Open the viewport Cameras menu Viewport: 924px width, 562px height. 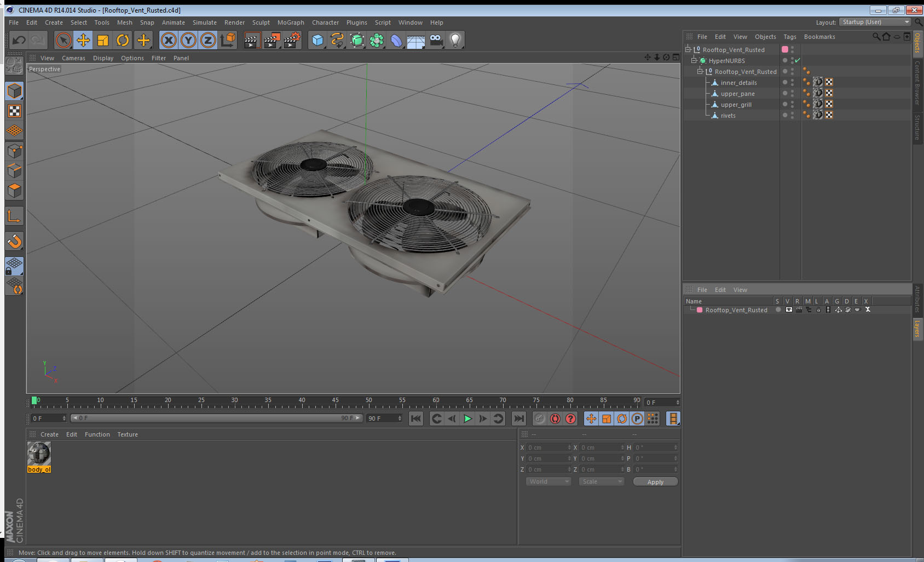coord(73,58)
